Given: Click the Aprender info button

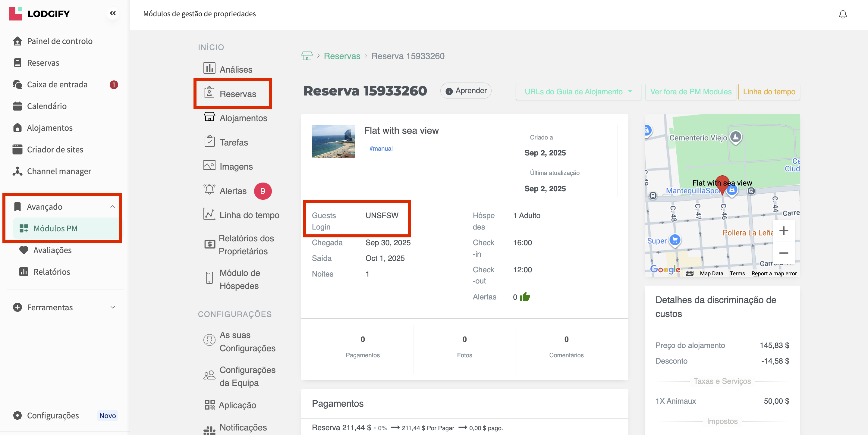Looking at the screenshot, I should tap(466, 91).
